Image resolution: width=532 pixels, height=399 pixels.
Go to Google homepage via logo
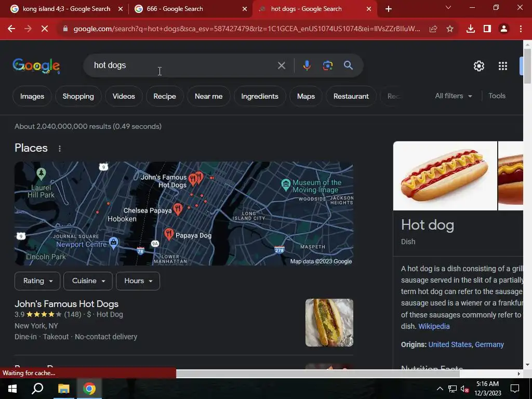pyautogui.click(x=36, y=65)
